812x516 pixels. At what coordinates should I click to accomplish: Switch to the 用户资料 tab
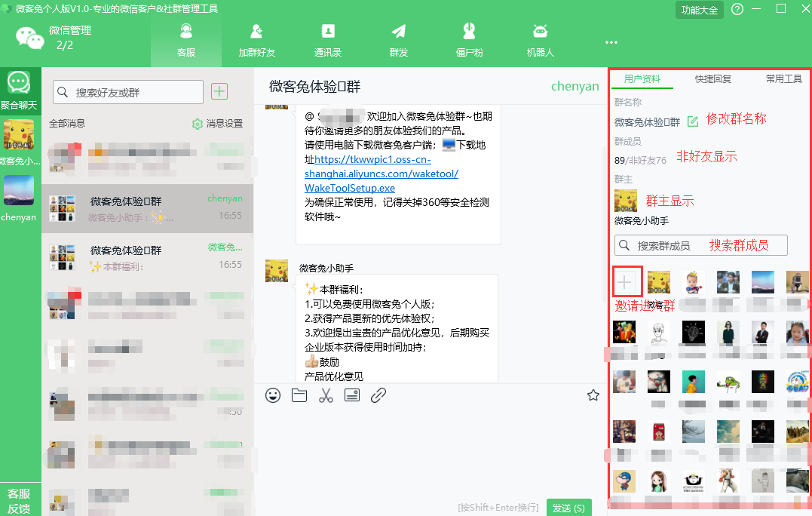(x=642, y=79)
